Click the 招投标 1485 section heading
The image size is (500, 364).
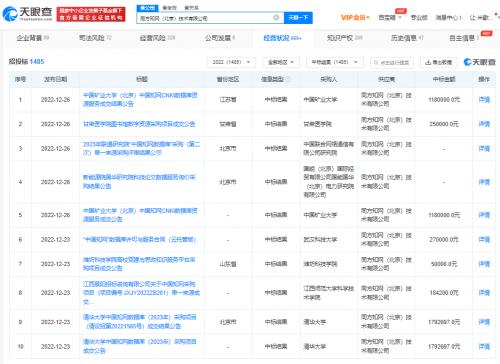pyautogui.click(x=26, y=61)
